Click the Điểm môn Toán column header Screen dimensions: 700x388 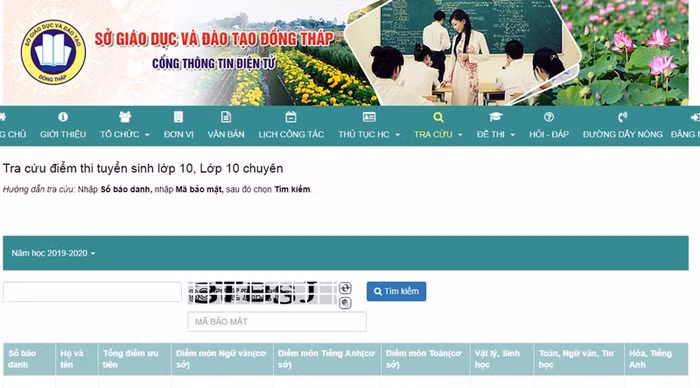click(x=425, y=359)
